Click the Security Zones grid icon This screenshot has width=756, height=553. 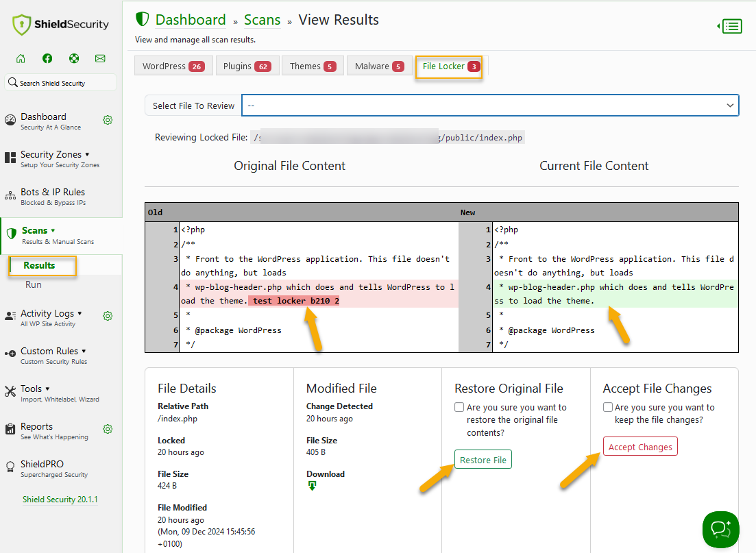pyautogui.click(x=10, y=158)
